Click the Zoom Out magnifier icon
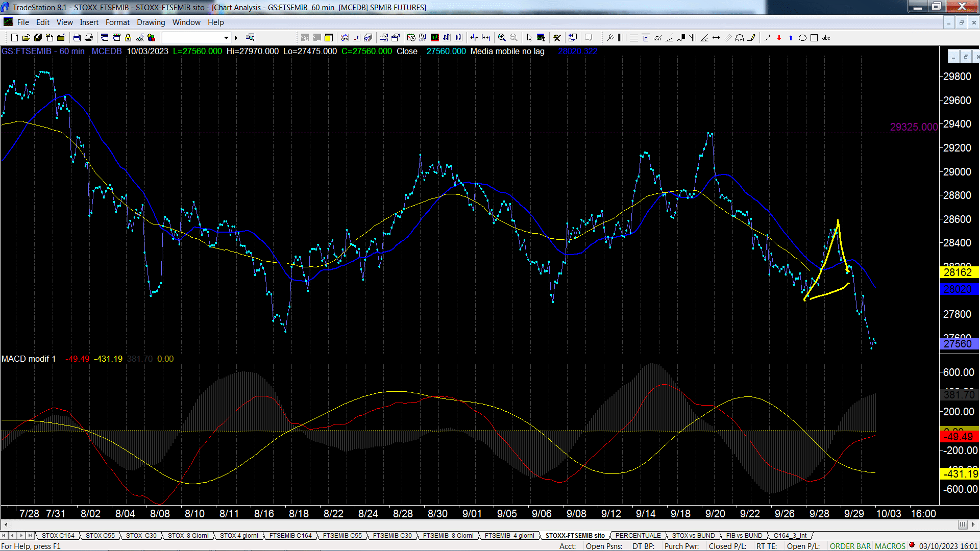Screen dimensions: 980x551 click(513, 37)
